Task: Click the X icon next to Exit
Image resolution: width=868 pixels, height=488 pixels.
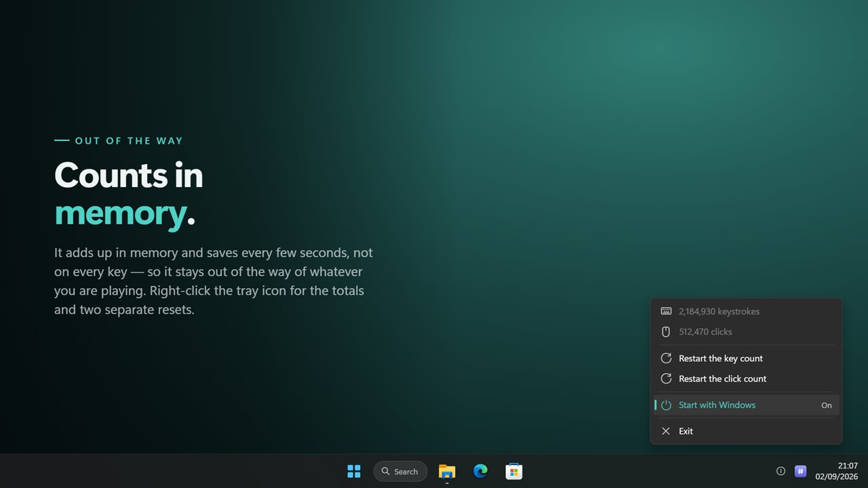Action: [666, 431]
